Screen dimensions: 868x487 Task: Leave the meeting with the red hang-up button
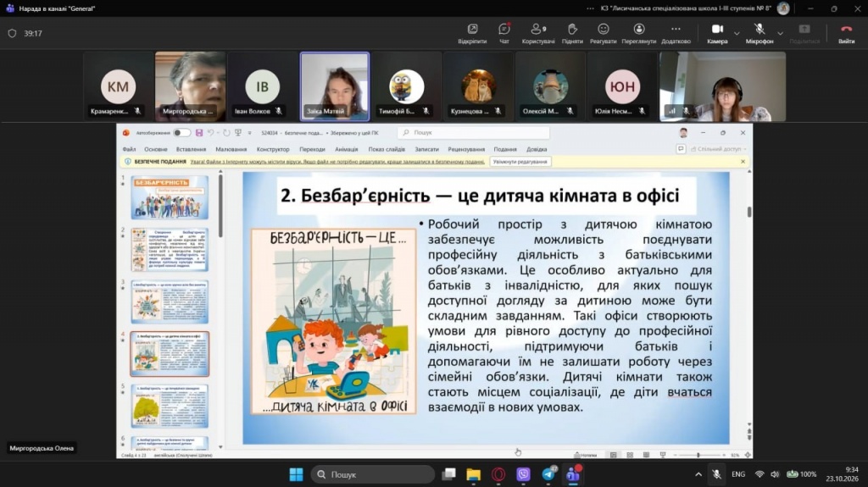click(x=846, y=33)
